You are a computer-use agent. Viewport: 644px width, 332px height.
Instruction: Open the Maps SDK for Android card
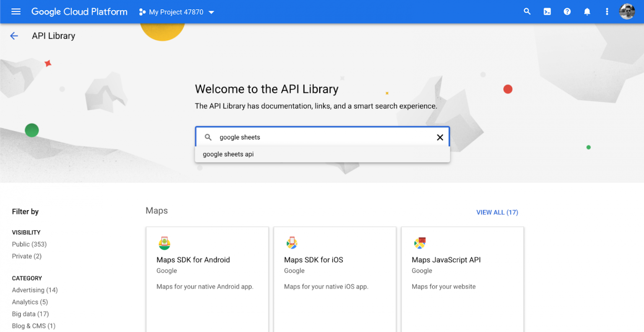click(207, 279)
